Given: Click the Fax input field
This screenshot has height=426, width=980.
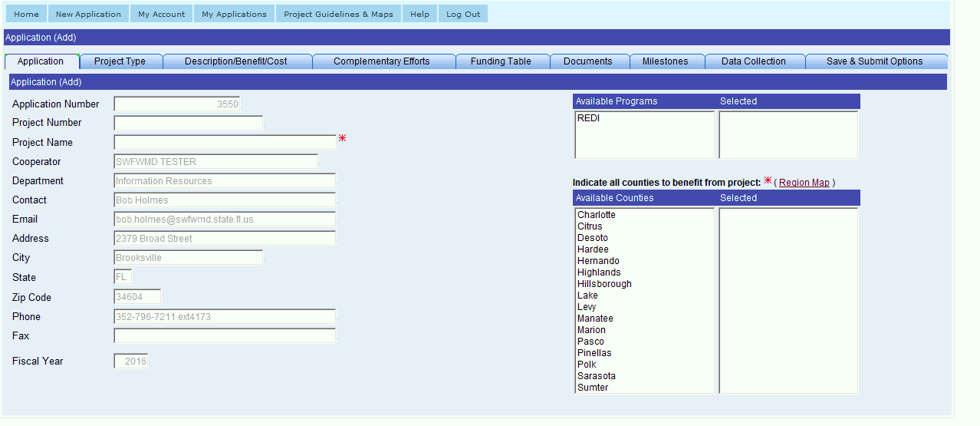Looking at the screenshot, I should pyautogui.click(x=225, y=335).
